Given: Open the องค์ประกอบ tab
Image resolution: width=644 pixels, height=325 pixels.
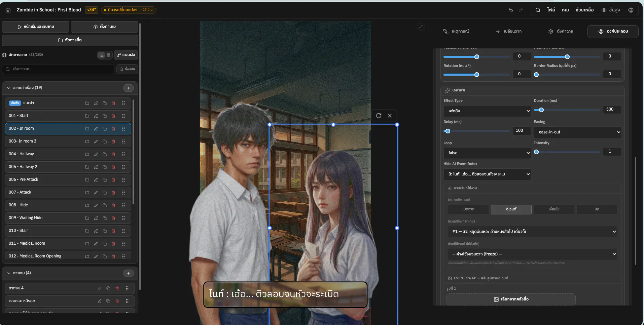Looking at the screenshot, I should (x=613, y=32).
